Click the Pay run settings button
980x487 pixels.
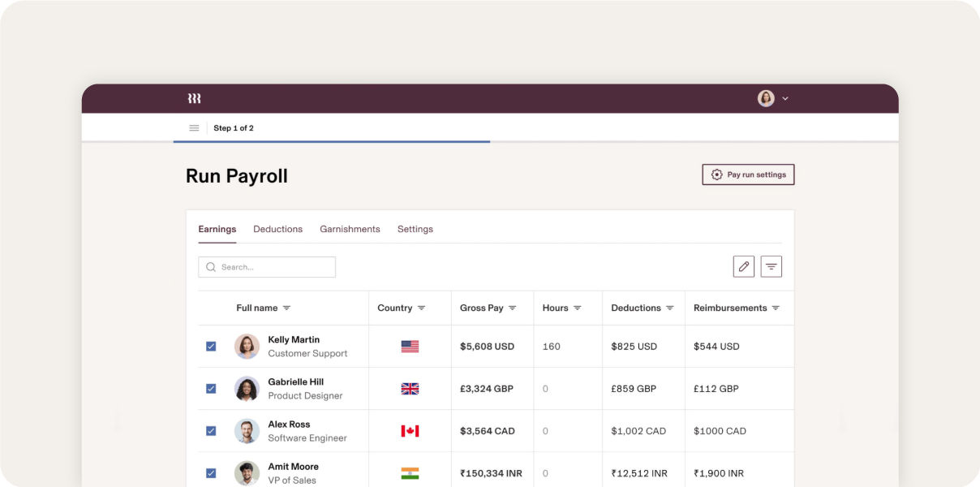[x=748, y=174]
